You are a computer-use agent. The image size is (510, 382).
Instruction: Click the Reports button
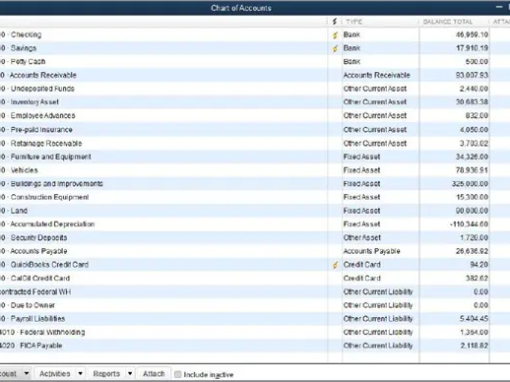(x=106, y=374)
